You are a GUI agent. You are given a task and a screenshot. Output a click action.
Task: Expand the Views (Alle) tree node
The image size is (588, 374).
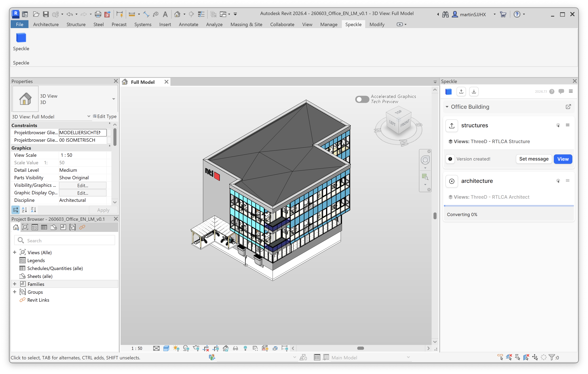[15, 252]
